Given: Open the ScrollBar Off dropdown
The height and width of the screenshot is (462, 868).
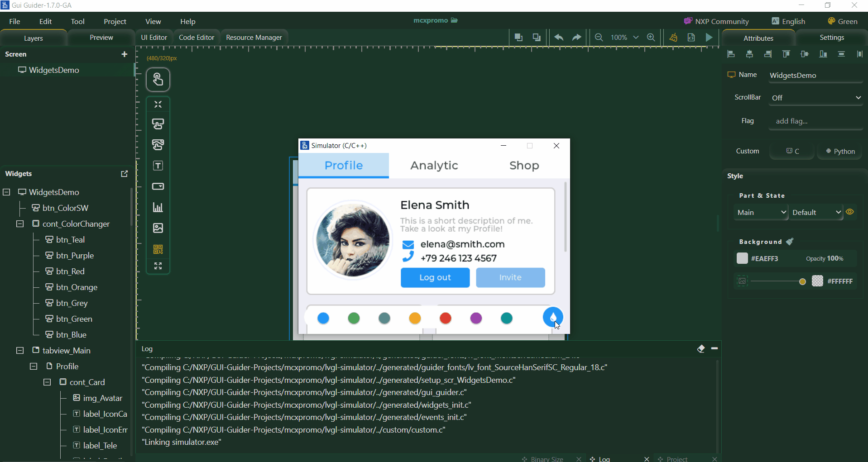Looking at the screenshot, I should click(x=816, y=98).
